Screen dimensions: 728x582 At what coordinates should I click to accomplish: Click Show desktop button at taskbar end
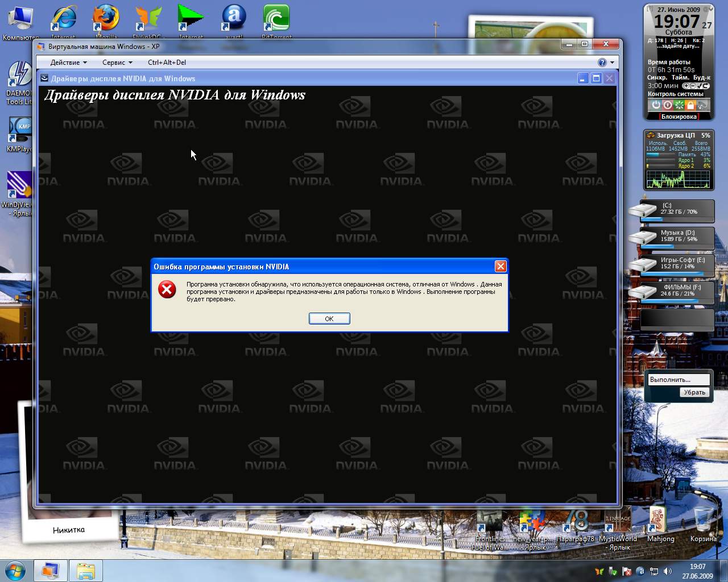point(724,571)
